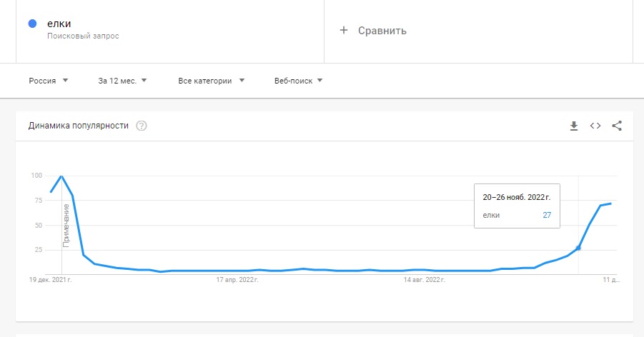This screenshot has width=644, height=337.
Task: Click the chart peak at 100
Action: (x=61, y=176)
